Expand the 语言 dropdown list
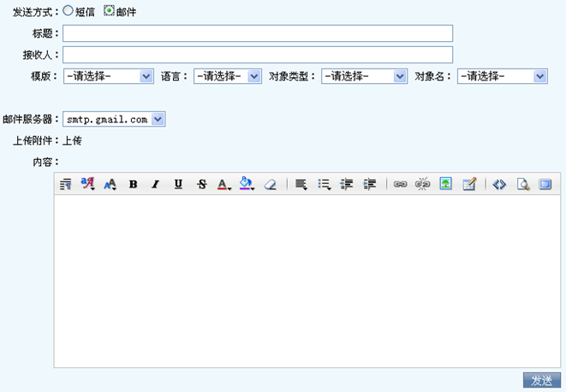The width and height of the screenshot is (566, 392). pyautogui.click(x=227, y=76)
